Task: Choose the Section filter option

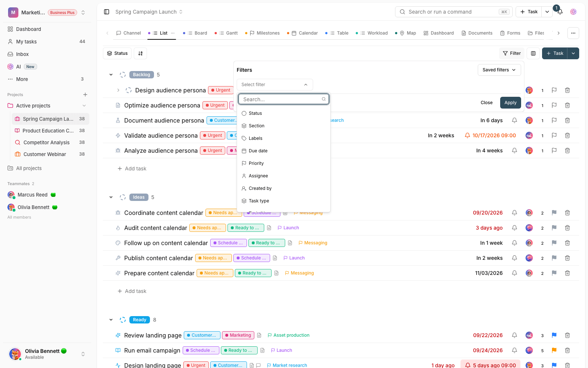Action: 284,126
